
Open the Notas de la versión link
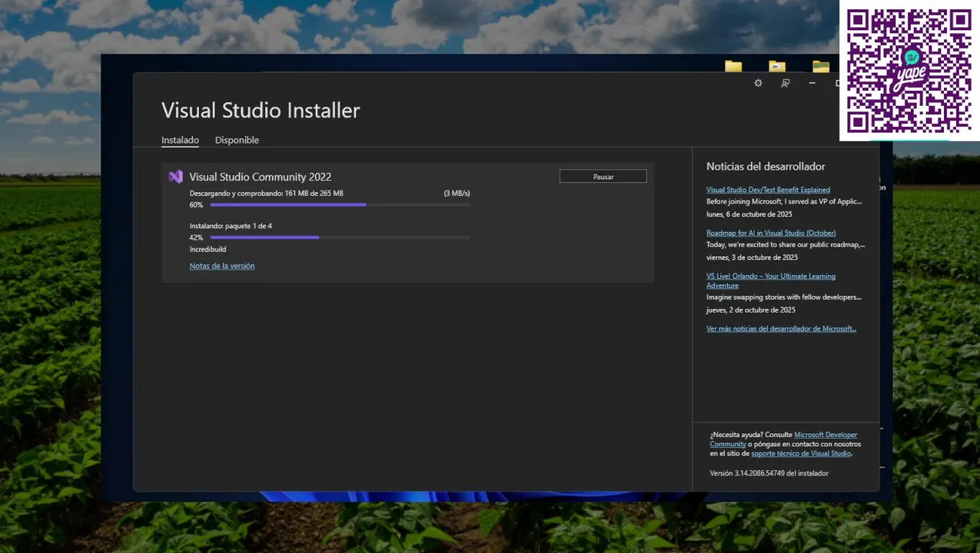click(x=222, y=266)
